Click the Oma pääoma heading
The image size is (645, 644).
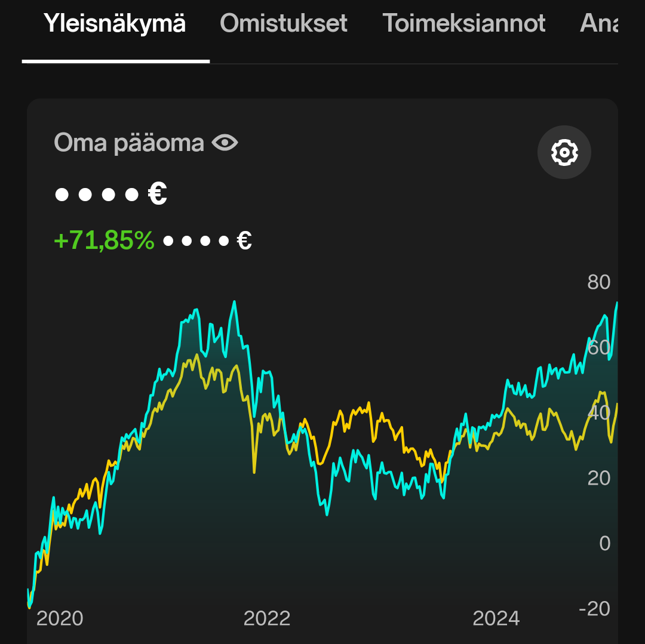(x=129, y=143)
